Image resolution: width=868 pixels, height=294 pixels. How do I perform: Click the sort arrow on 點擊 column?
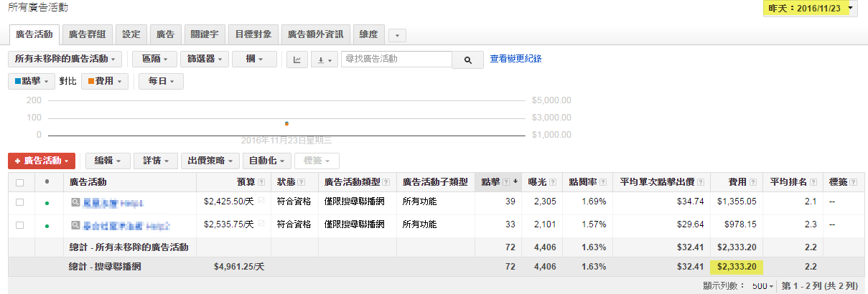coord(515,182)
